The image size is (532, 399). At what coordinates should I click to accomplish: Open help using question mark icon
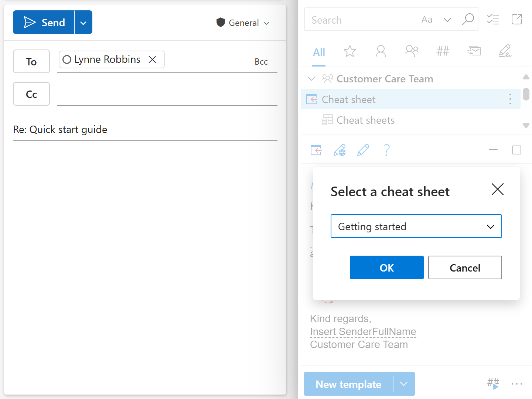click(386, 150)
